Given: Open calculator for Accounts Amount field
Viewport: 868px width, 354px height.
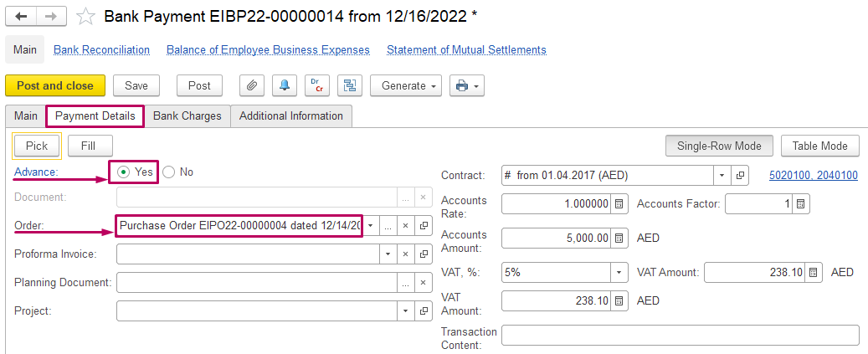Looking at the screenshot, I should (619, 239).
